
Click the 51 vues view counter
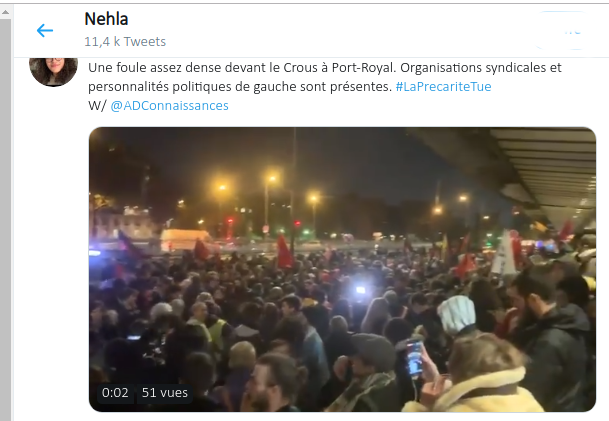tap(165, 393)
